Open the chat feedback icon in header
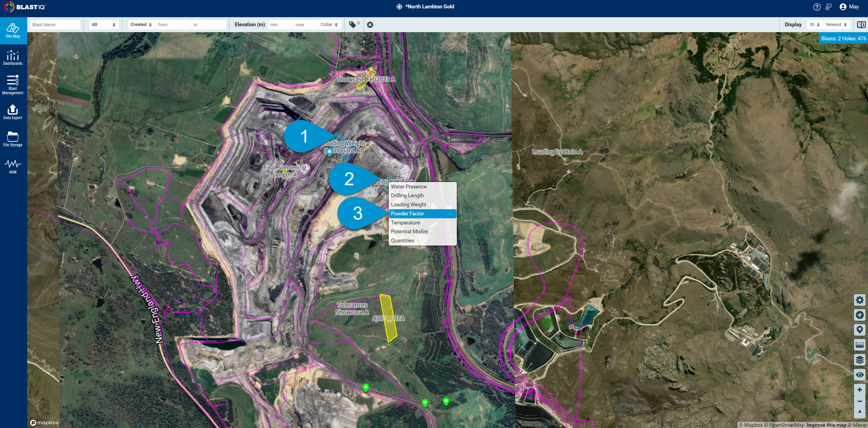Image resolution: width=868 pixels, height=428 pixels. (x=829, y=7)
